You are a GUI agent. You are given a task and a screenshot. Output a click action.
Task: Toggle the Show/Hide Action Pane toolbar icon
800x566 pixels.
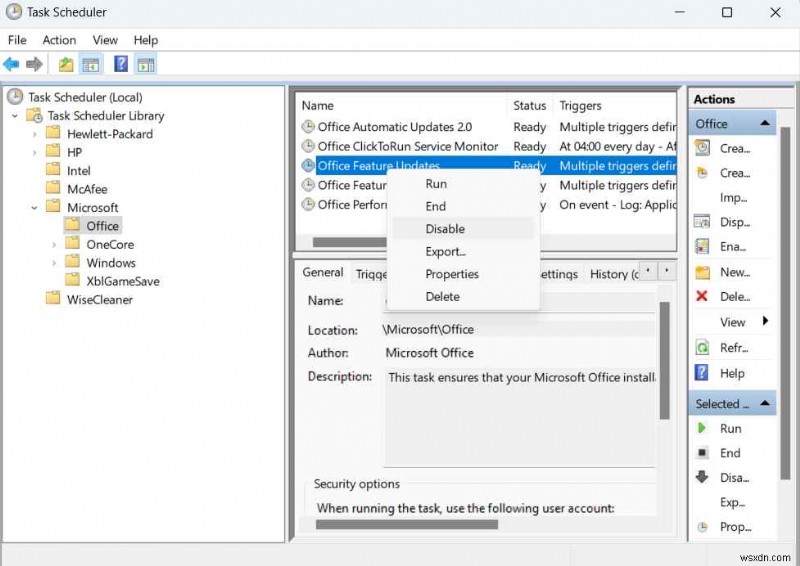click(146, 64)
